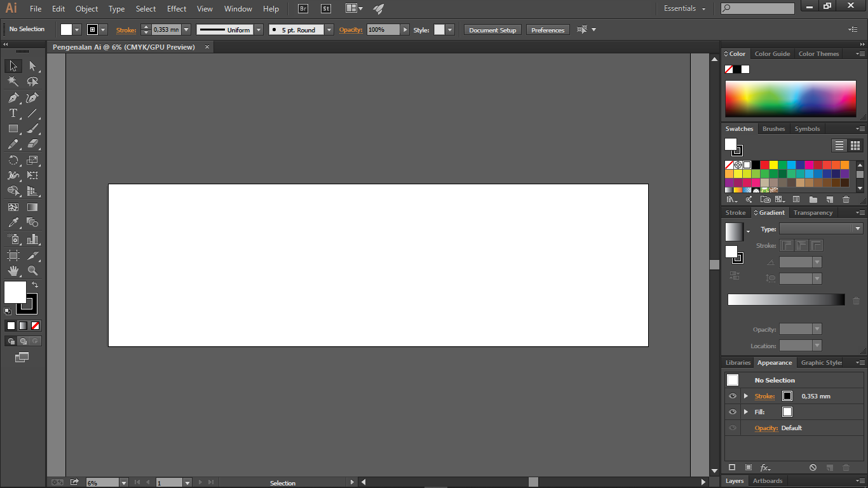Set paint mode to None
The height and width of the screenshot is (488, 868).
click(36, 325)
